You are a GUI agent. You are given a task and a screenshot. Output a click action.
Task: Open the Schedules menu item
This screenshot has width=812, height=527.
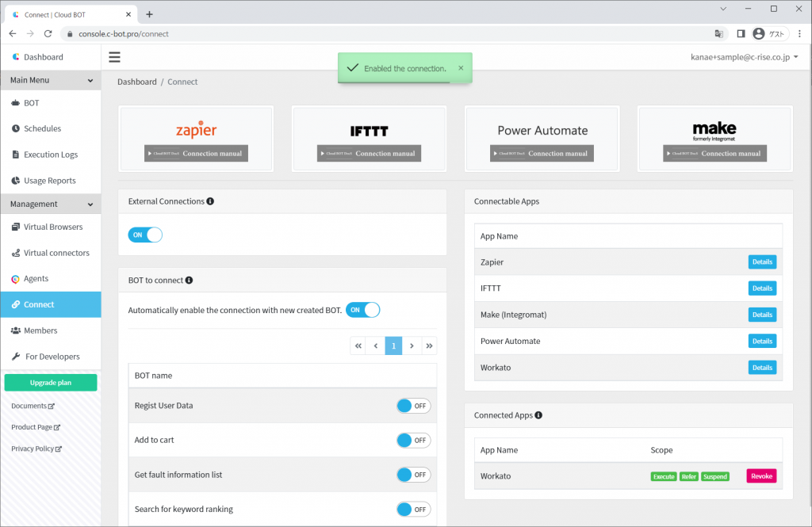click(x=51, y=128)
